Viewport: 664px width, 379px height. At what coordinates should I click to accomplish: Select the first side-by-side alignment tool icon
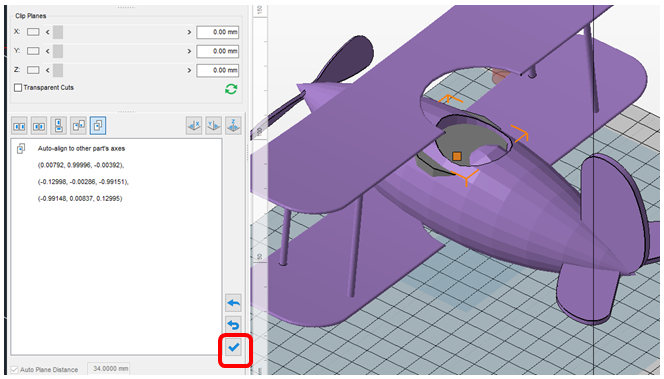tap(19, 126)
